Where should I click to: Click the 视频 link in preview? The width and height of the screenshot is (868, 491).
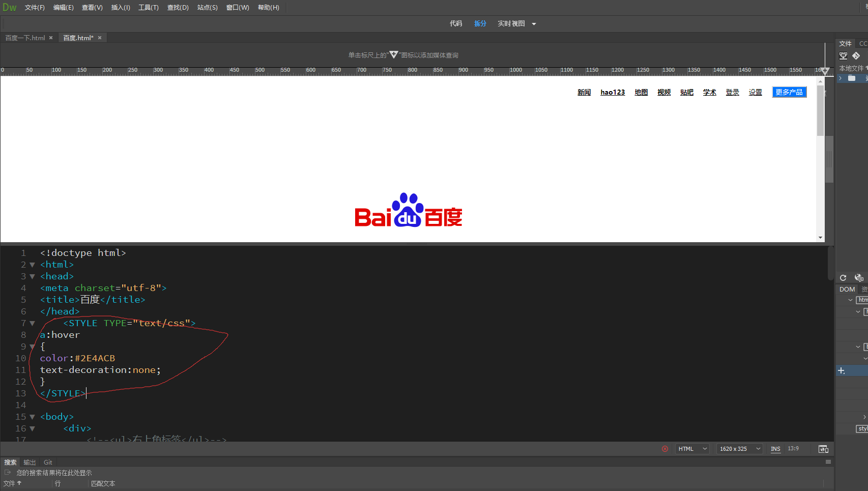pyautogui.click(x=664, y=92)
